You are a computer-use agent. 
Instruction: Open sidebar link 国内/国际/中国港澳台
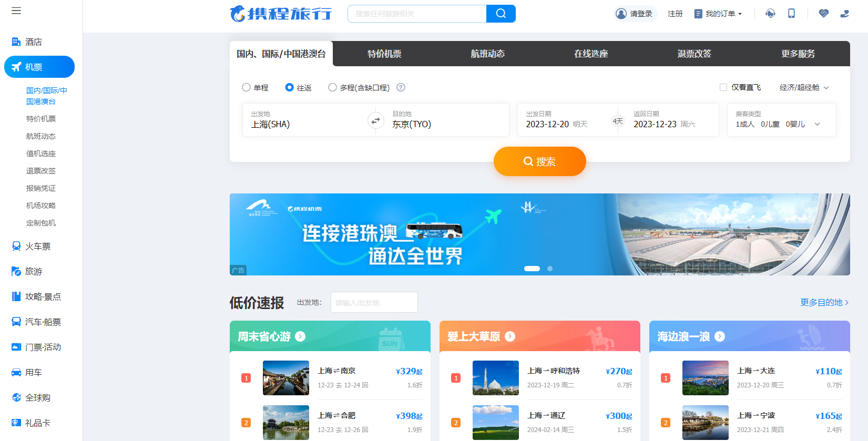(x=47, y=96)
